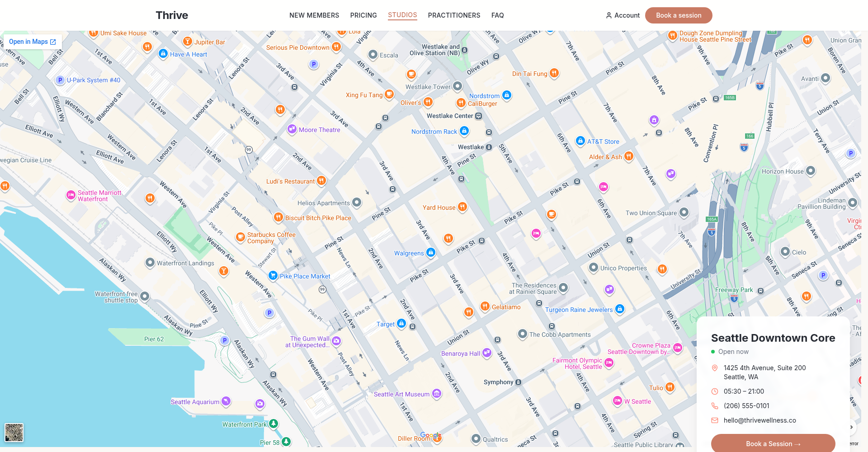Open the Account link
868x452 pixels.
pos(623,15)
